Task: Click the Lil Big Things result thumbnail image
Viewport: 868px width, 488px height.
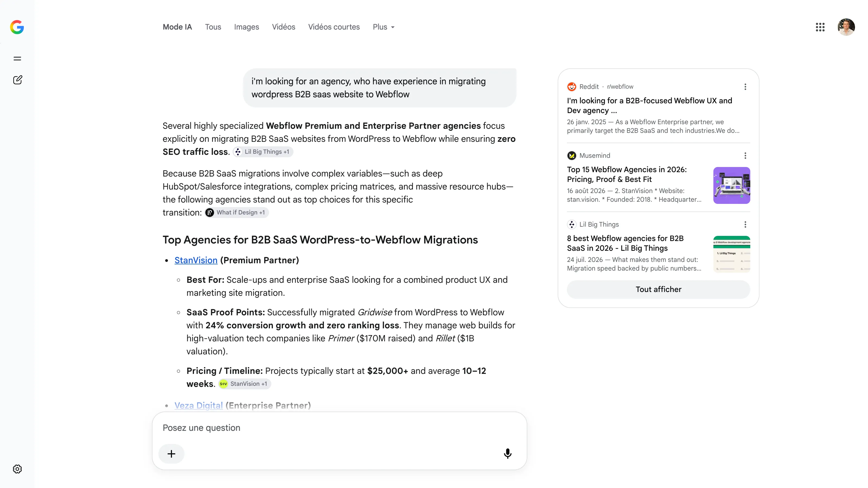Action: 732,254
